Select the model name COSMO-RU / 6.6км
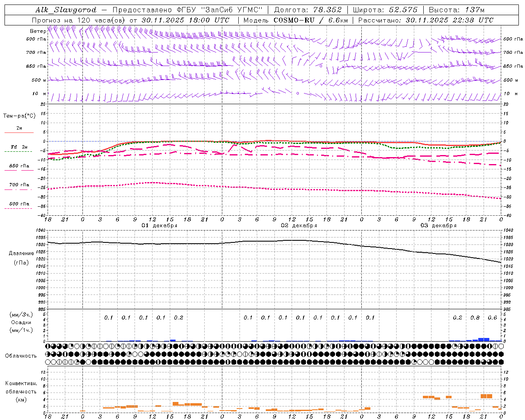The height and width of the screenshot is (420, 525). tap(311, 20)
